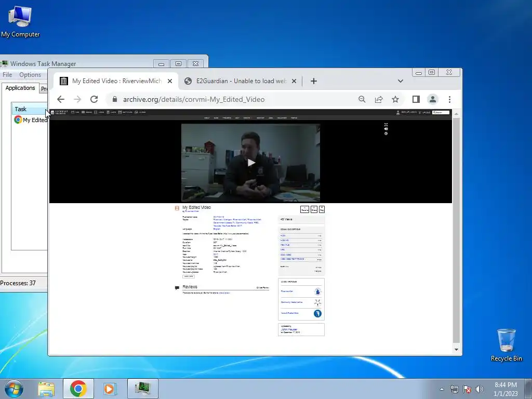Open the News & Public Affairs round icon

coord(317,313)
